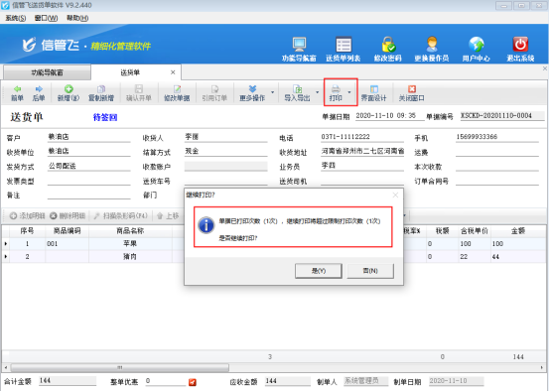
Task: Click the 备注 input field
Action: 88,195
